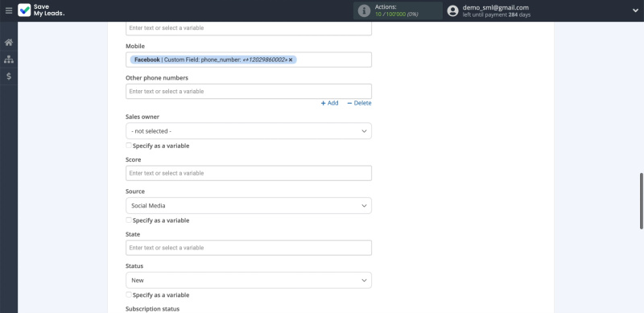
Task: Click the page vertical scrollbar thumb
Action: click(x=641, y=201)
